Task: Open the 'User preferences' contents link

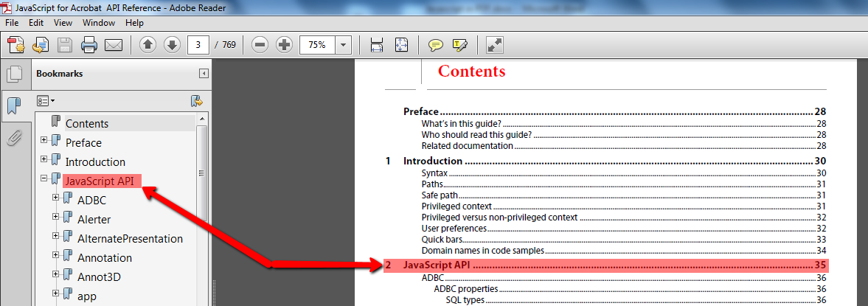Action: 623,229
